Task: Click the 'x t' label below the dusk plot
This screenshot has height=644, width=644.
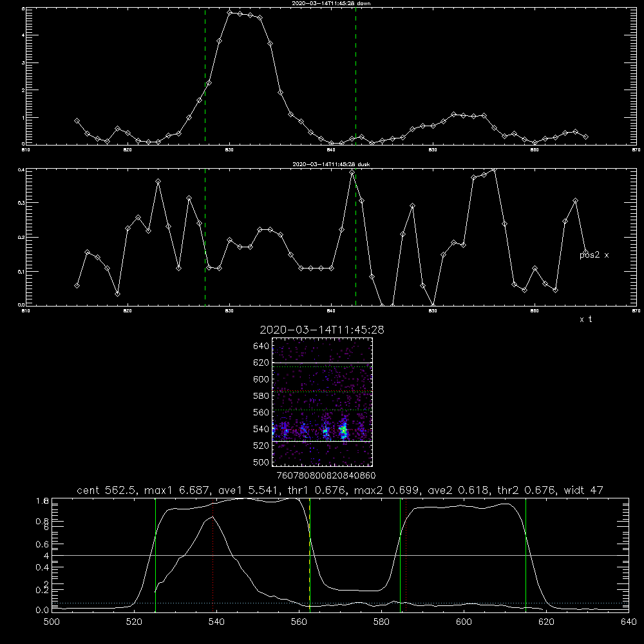Action: coord(585,319)
